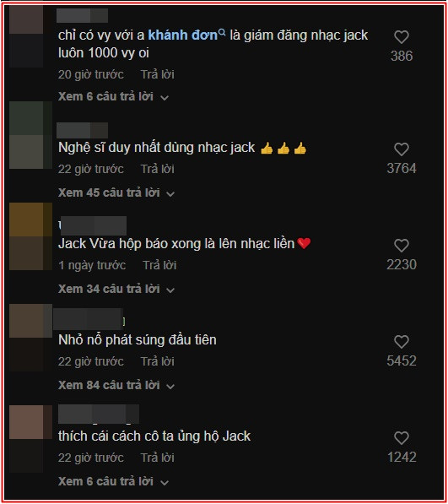Screen dimensions: 448x504
Task: Reply to 'Nghệ sĩ duy nhất dùng nhạc jack'
Action: 158,169
